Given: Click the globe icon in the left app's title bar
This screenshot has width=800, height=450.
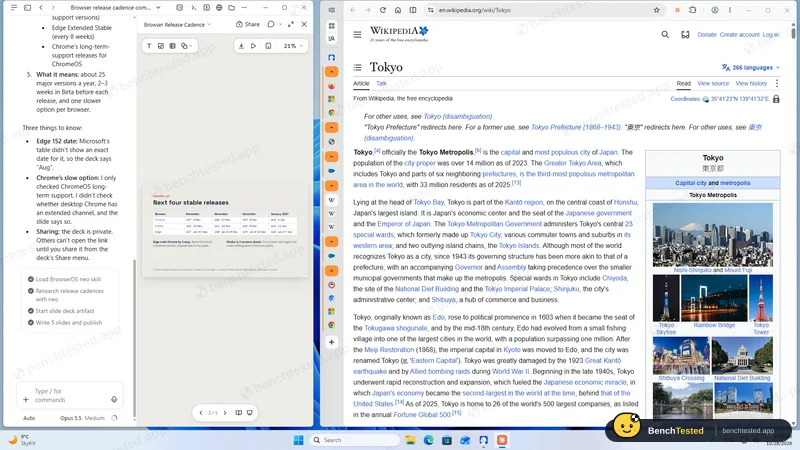Looking at the screenshot, I should [219, 8].
